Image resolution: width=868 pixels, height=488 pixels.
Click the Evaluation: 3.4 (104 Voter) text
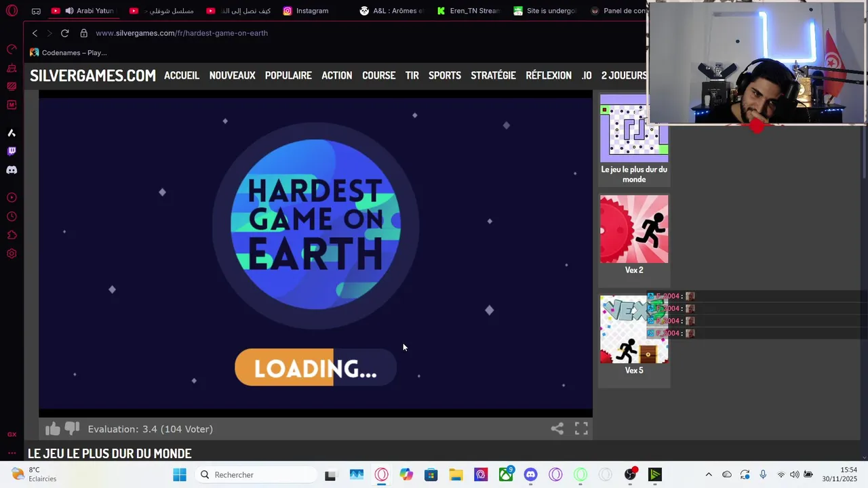[x=151, y=429]
